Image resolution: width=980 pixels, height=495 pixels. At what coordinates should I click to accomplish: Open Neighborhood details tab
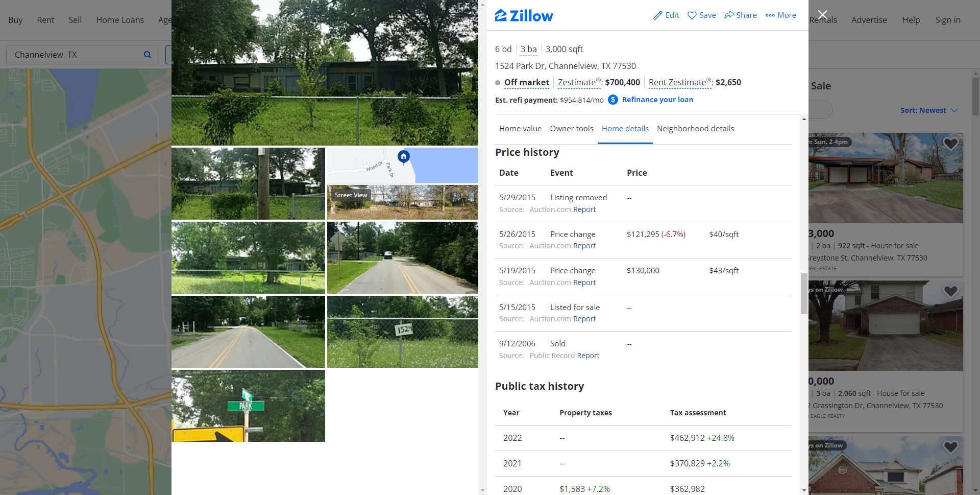click(x=695, y=129)
